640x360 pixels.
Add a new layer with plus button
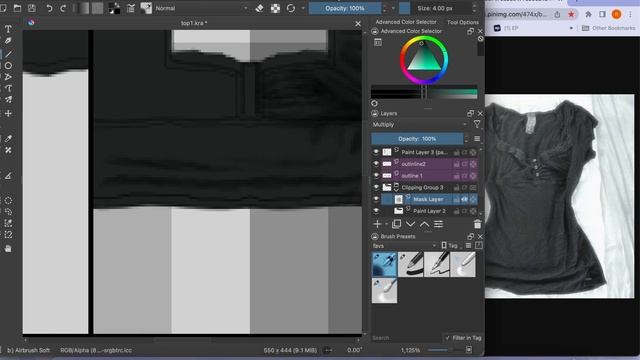[377, 224]
